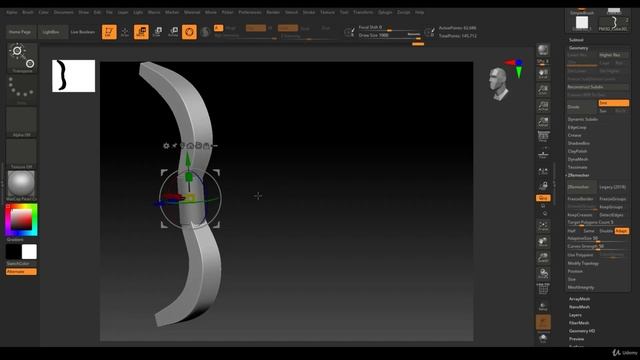Activate Edit mode button in top shelf
Viewport: 640px width, 360px height.
[x=109, y=32]
